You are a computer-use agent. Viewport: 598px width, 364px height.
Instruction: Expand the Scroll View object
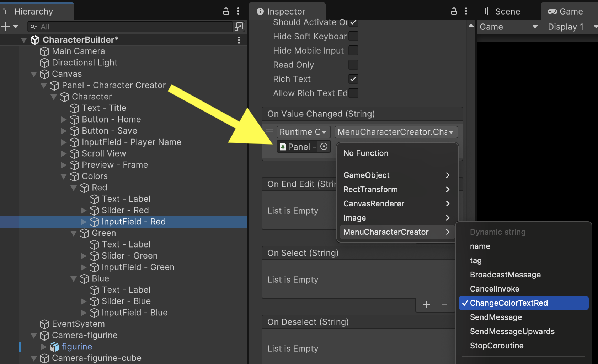(x=64, y=154)
